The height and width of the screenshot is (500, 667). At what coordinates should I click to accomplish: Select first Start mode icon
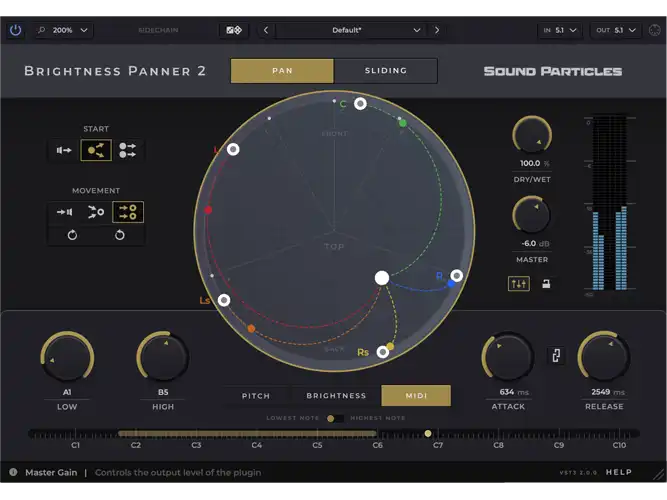coord(64,150)
